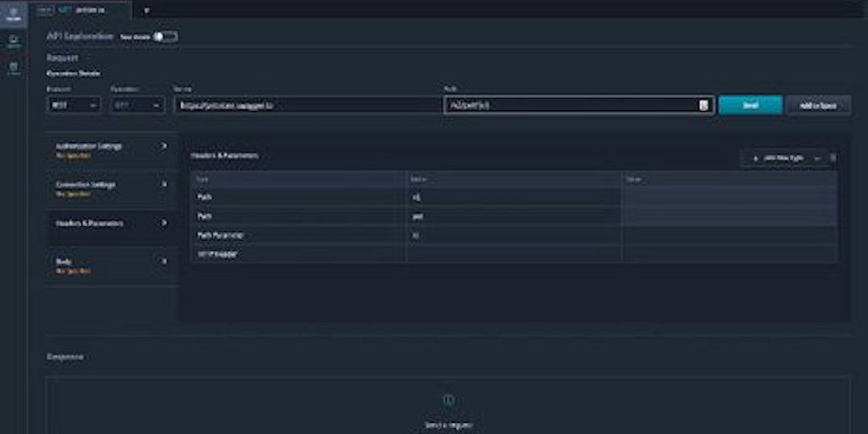The width and height of the screenshot is (868, 434).
Task: Open the Operation dropdown showing GET
Action: click(137, 104)
